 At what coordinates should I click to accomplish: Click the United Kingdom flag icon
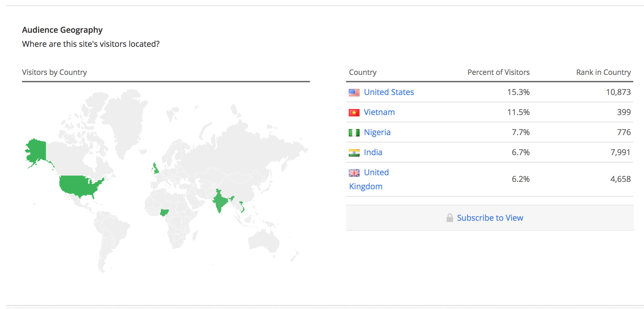pos(354,173)
